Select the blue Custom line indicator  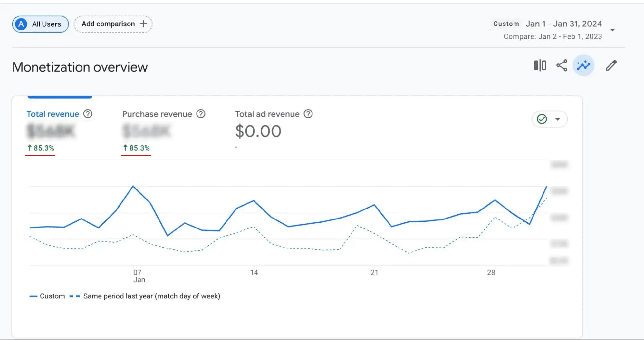pos(33,296)
